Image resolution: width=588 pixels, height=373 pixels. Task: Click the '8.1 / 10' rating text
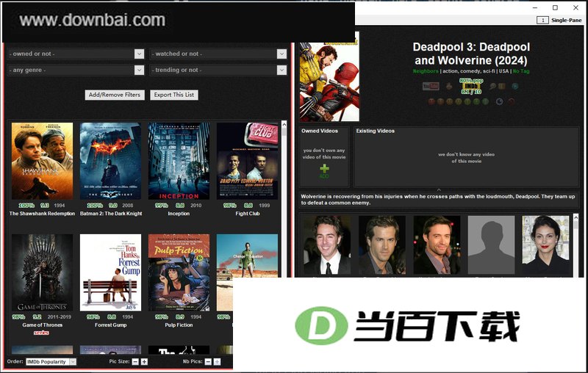click(471, 92)
